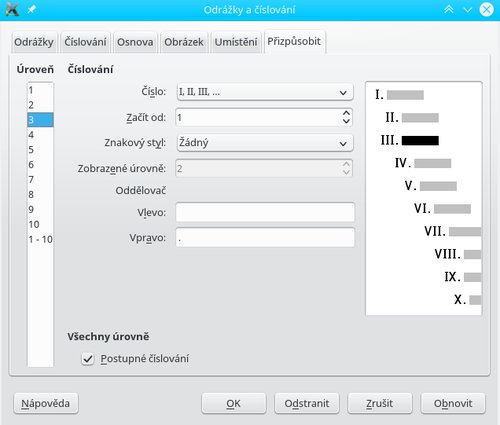Open the Znakový styl dropdown
The image size is (500, 425).
pyautogui.click(x=265, y=143)
